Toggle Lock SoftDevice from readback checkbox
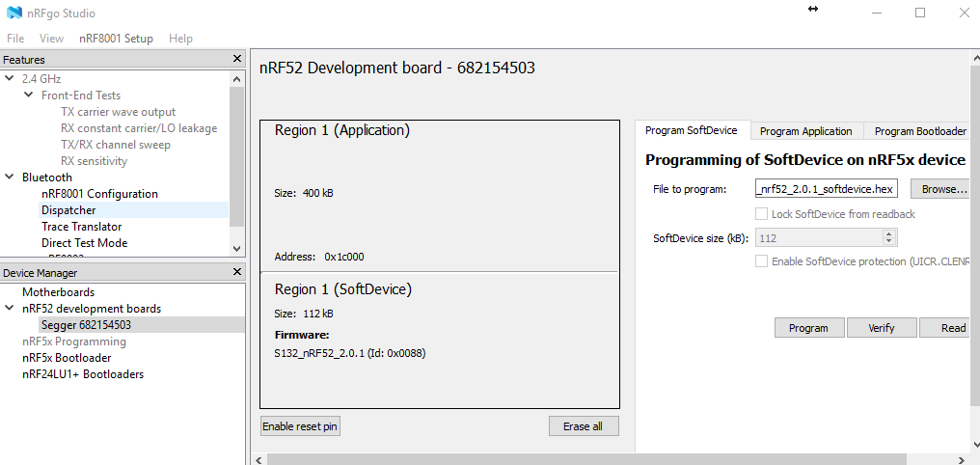The width and height of the screenshot is (980, 465). pos(761,214)
